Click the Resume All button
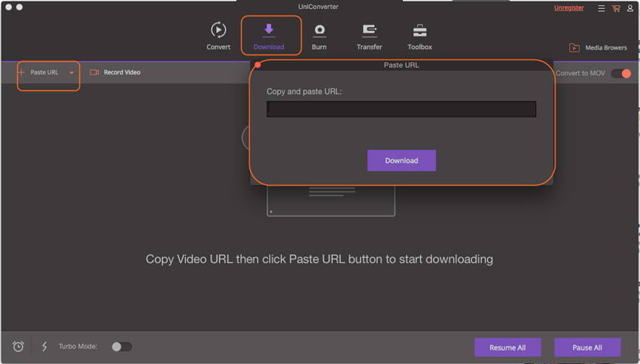 (x=507, y=347)
